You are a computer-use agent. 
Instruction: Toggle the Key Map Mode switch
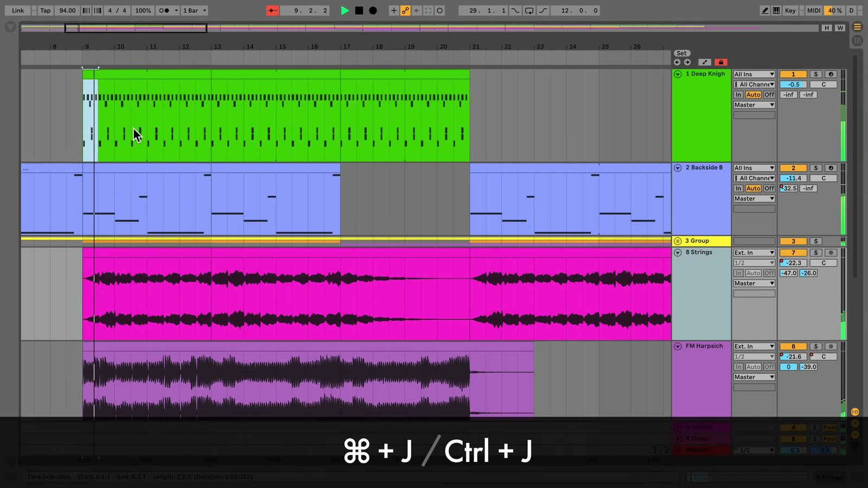tap(790, 10)
